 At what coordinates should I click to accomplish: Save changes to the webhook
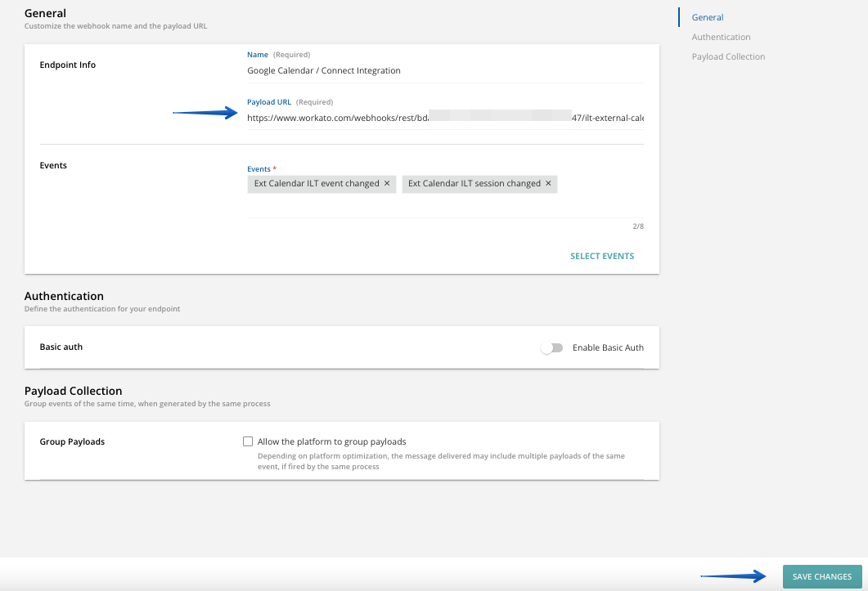(822, 576)
